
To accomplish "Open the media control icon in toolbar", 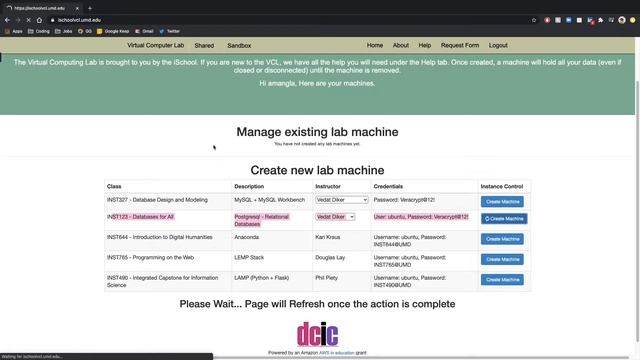I will click(611, 20).
